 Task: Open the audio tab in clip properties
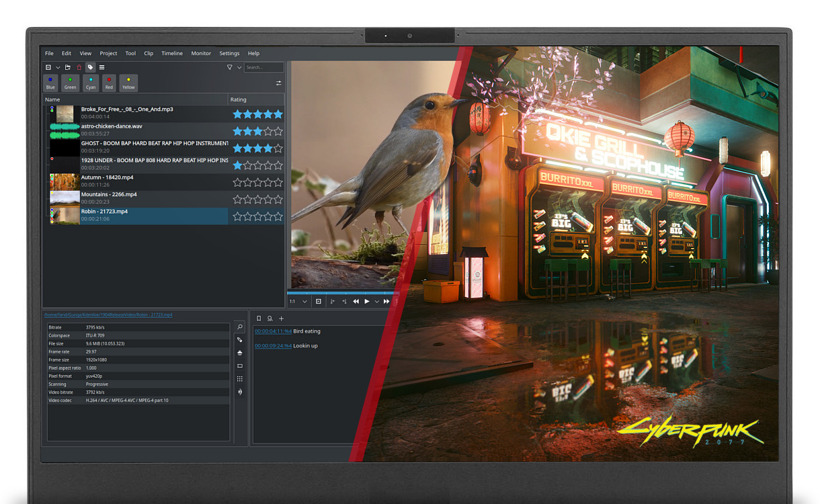240,392
